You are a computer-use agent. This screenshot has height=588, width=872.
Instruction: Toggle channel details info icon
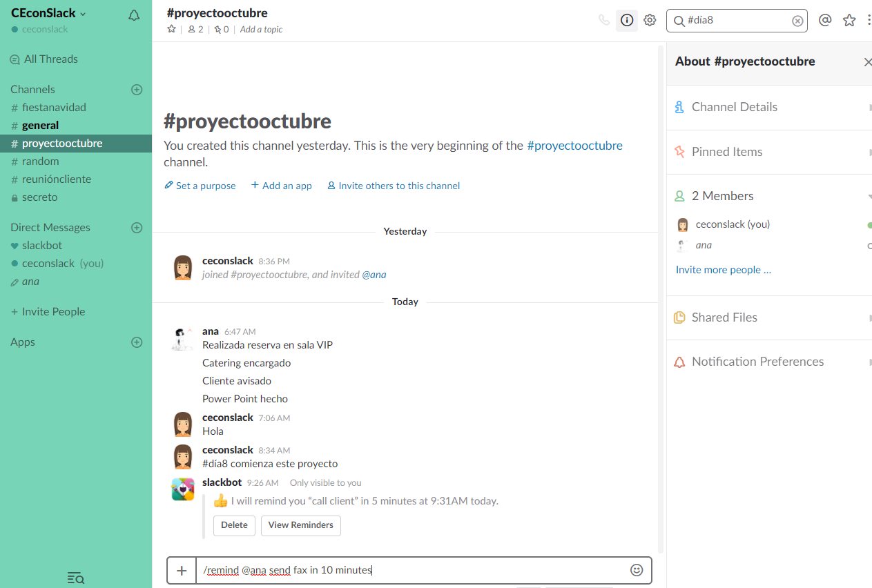pos(627,20)
